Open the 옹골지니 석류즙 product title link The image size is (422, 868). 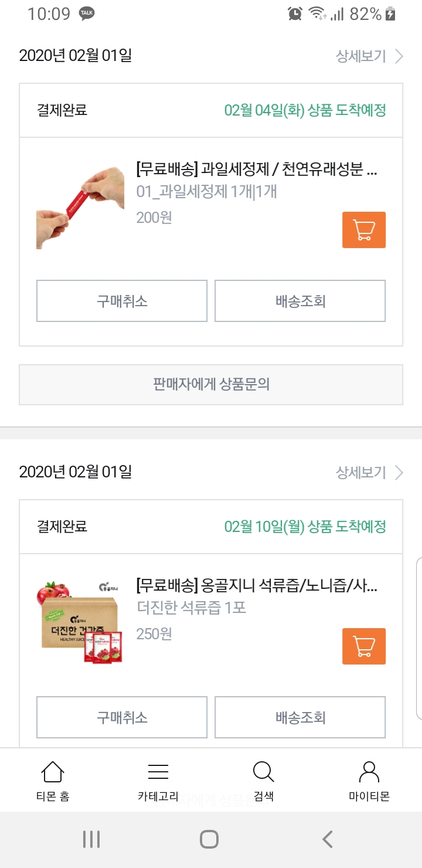pyautogui.click(x=257, y=586)
